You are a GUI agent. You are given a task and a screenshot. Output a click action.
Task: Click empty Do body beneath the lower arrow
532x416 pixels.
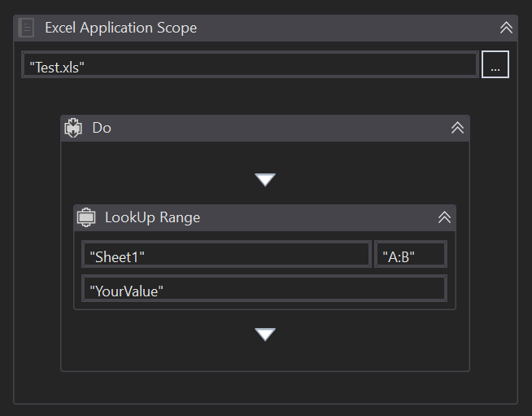[265, 357]
